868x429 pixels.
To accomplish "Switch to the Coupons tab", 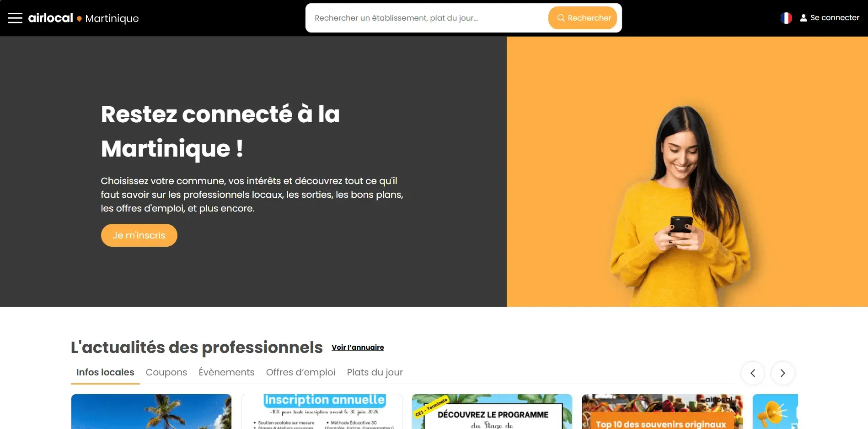I will click(166, 372).
